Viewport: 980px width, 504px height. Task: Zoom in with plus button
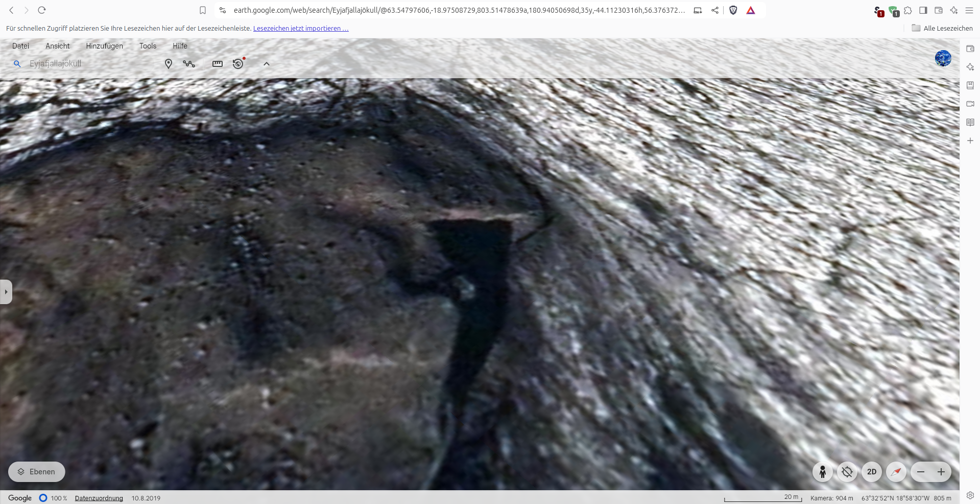tap(941, 472)
